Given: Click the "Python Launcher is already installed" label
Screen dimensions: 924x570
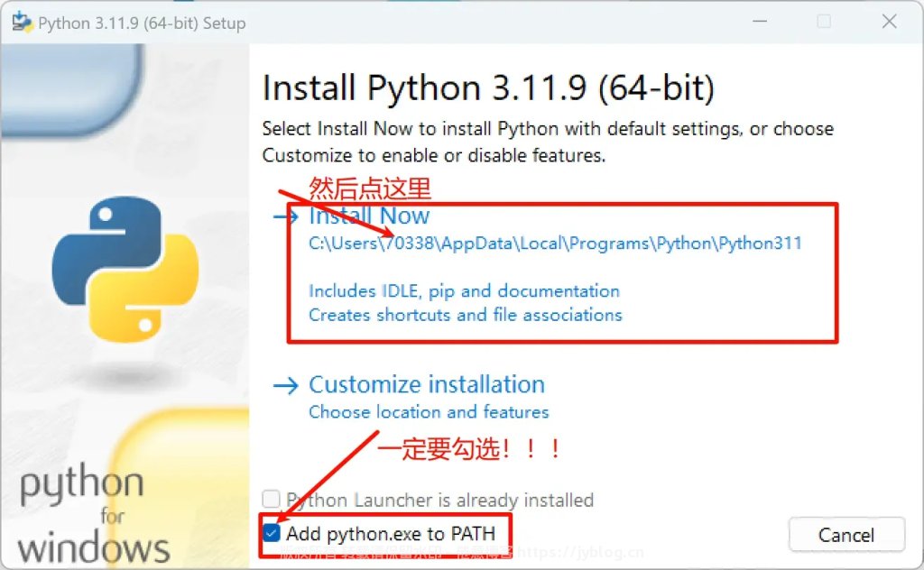Looking at the screenshot, I should click(x=439, y=500).
